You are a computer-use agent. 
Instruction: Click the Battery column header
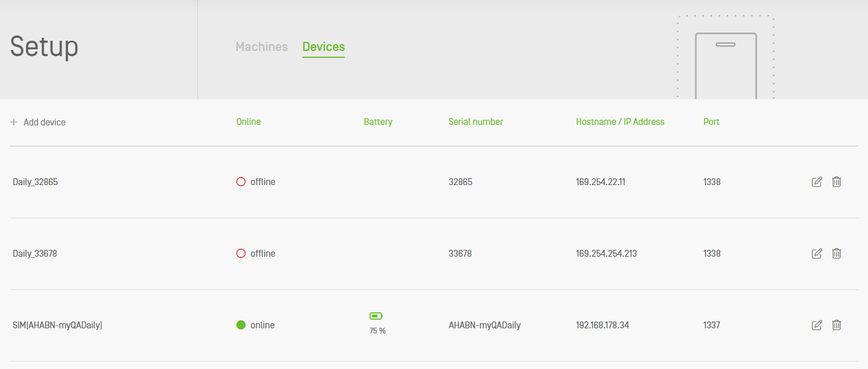378,121
